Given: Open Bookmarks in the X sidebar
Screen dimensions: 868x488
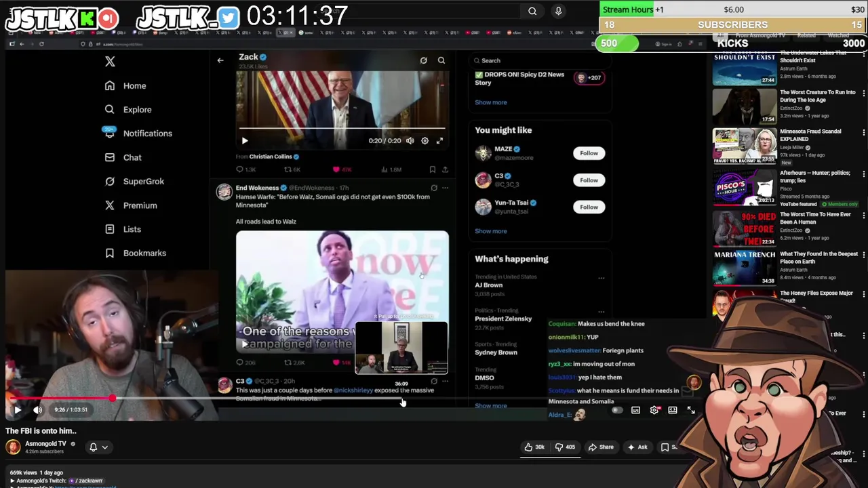Looking at the screenshot, I should (x=135, y=253).
